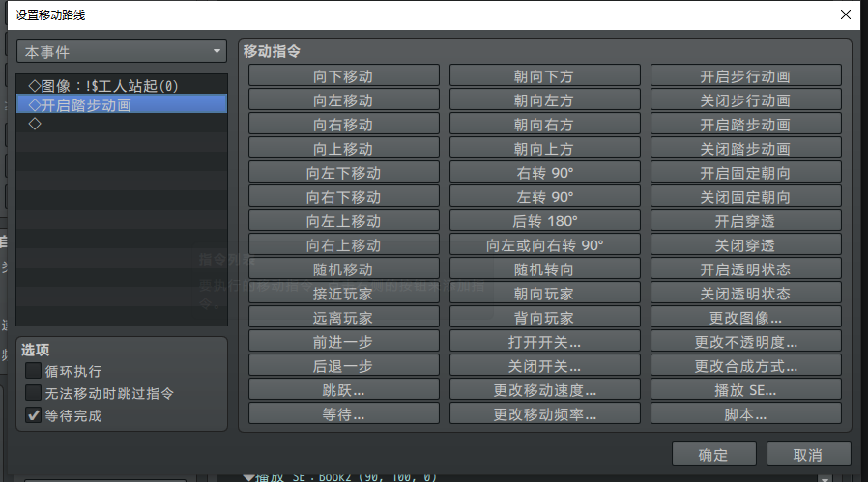Click the 向左或向右转 90° button
Image resolution: width=868 pixels, height=482 pixels.
coord(545,245)
